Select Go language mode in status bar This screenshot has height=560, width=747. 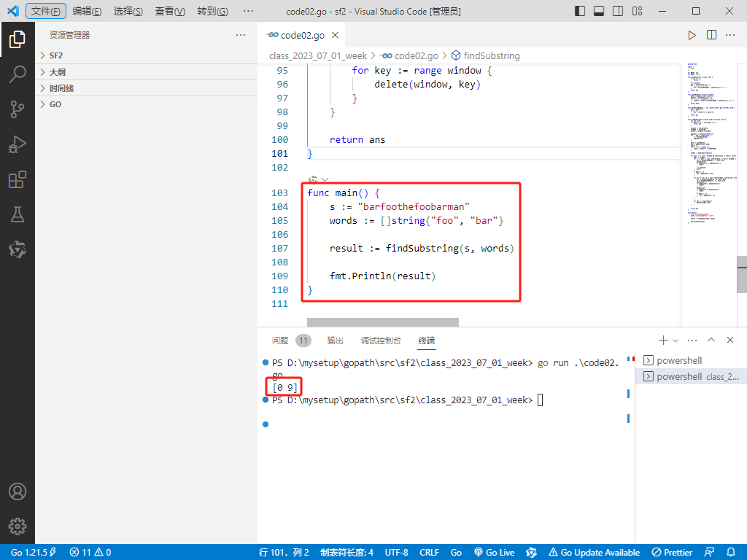[x=456, y=553]
